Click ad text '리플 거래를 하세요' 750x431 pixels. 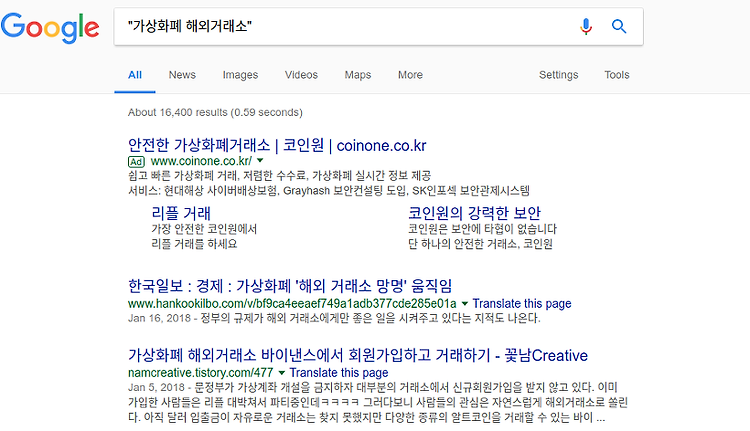point(194,244)
